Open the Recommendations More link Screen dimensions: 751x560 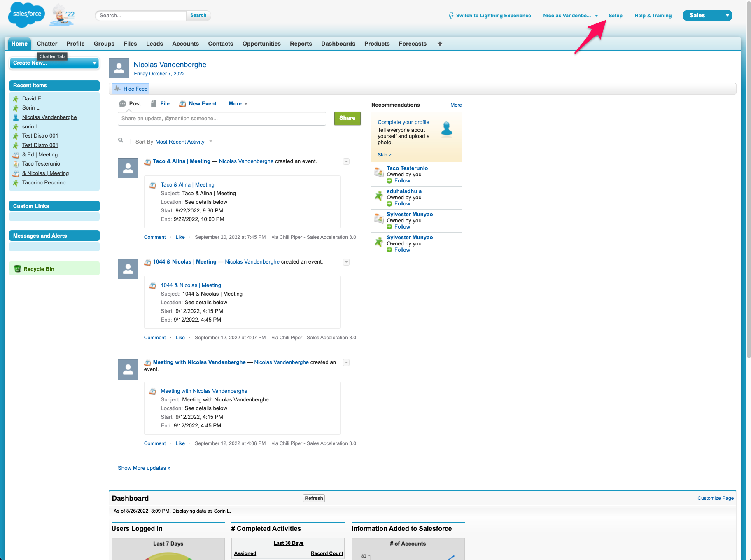point(456,105)
